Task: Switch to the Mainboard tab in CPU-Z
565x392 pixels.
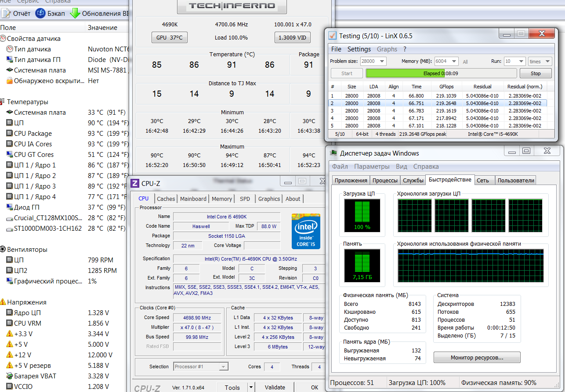Action: 193,199
